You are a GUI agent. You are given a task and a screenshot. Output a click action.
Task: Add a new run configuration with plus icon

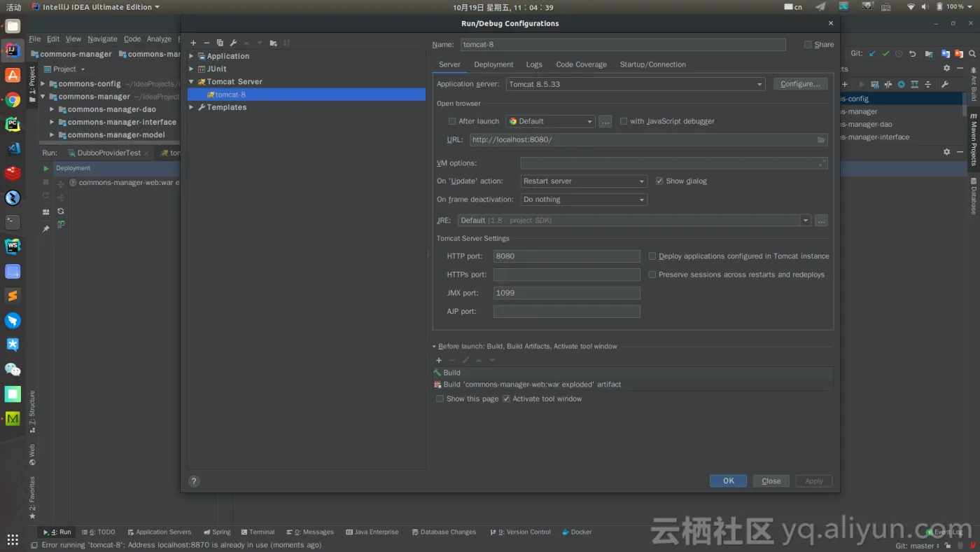[x=193, y=43]
